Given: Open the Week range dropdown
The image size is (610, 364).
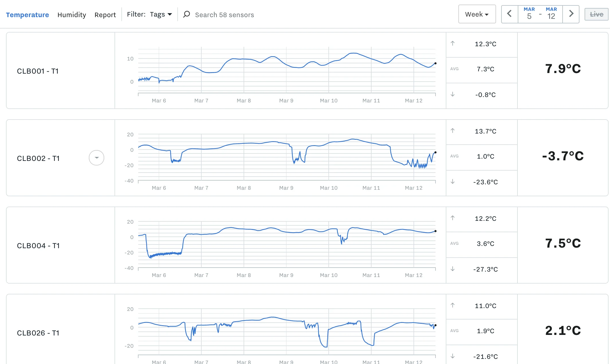Looking at the screenshot, I should 477,14.
